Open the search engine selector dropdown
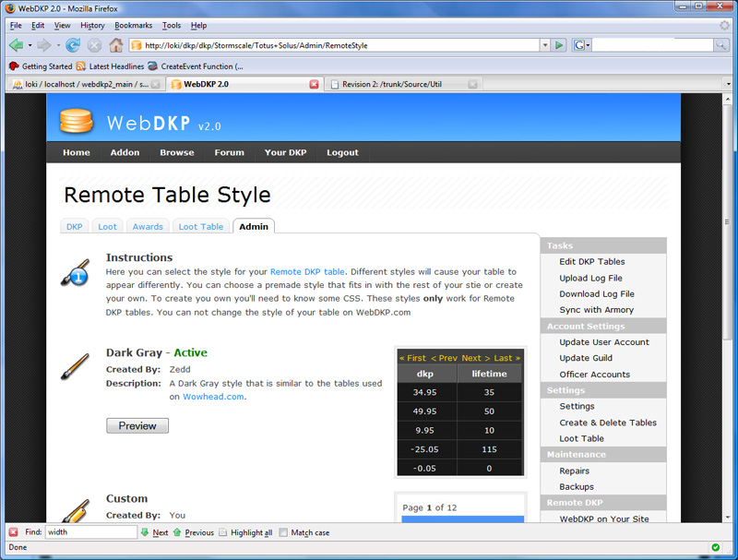The height and width of the screenshot is (560, 738). point(581,44)
